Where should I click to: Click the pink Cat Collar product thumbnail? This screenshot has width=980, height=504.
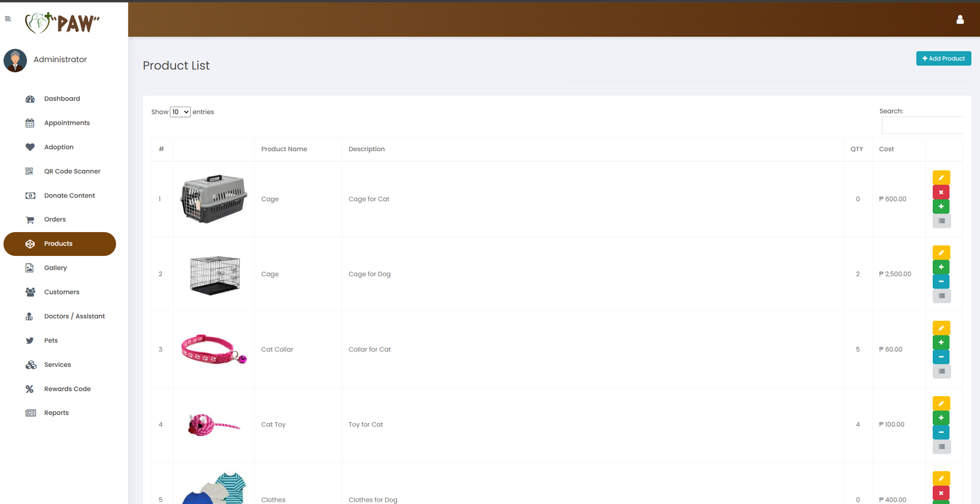[214, 350]
